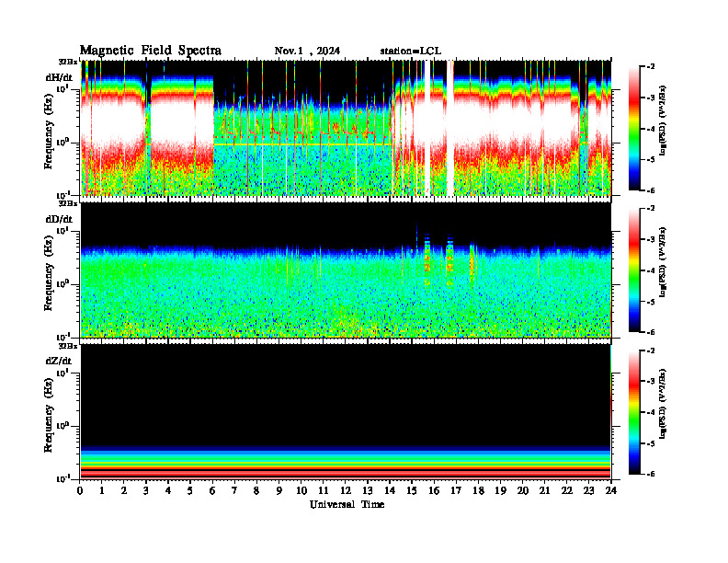Image resolution: width=728 pixels, height=563 pixels.
Task: Click the -4 tick on dH/dt color scale
Action: [x=651, y=128]
